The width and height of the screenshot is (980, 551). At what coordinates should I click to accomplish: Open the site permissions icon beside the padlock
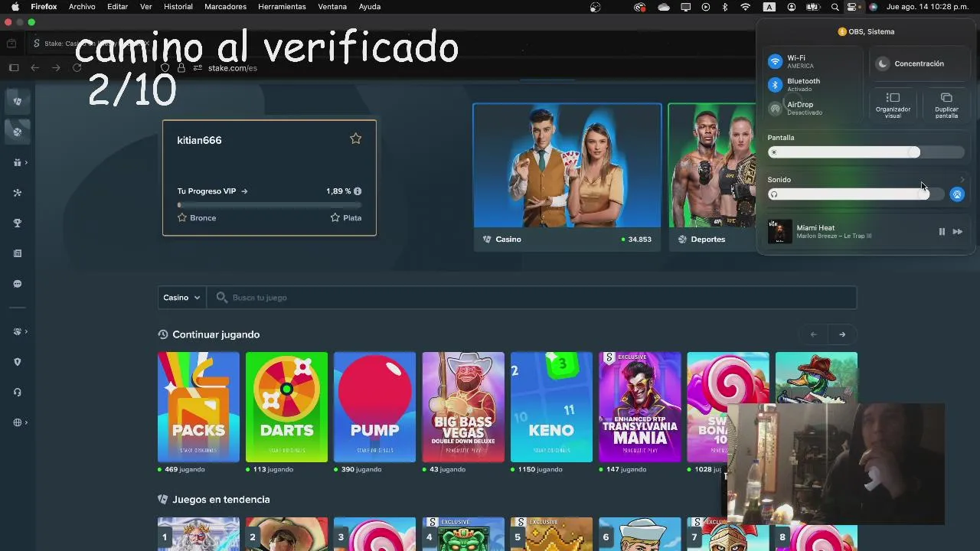(x=198, y=68)
